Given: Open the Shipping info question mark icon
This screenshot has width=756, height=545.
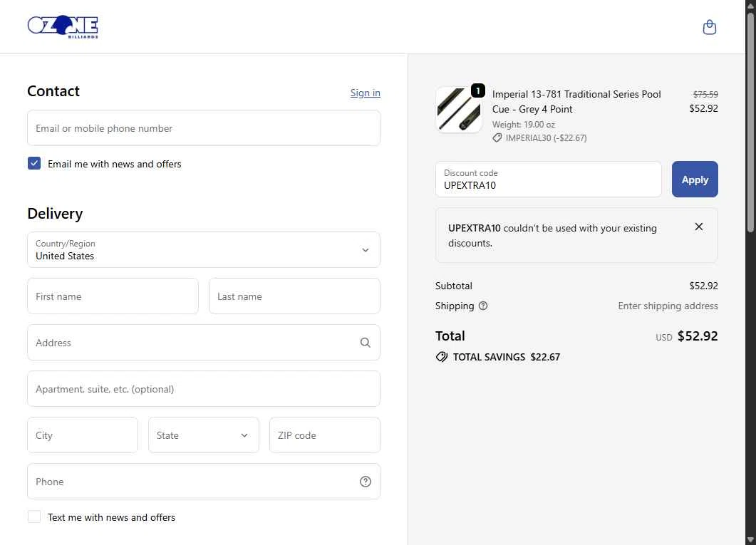Looking at the screenshot, I should [x=483, y=306].
